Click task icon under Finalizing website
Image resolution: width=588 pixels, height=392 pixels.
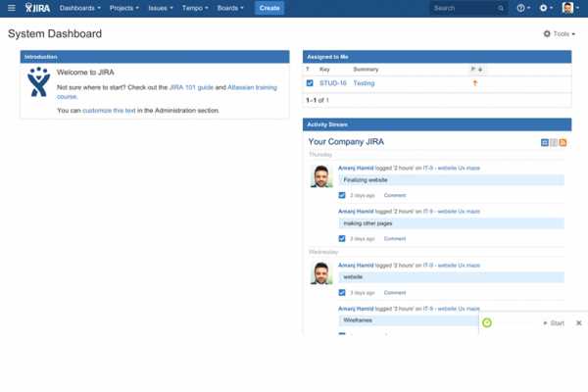(342, 195)
